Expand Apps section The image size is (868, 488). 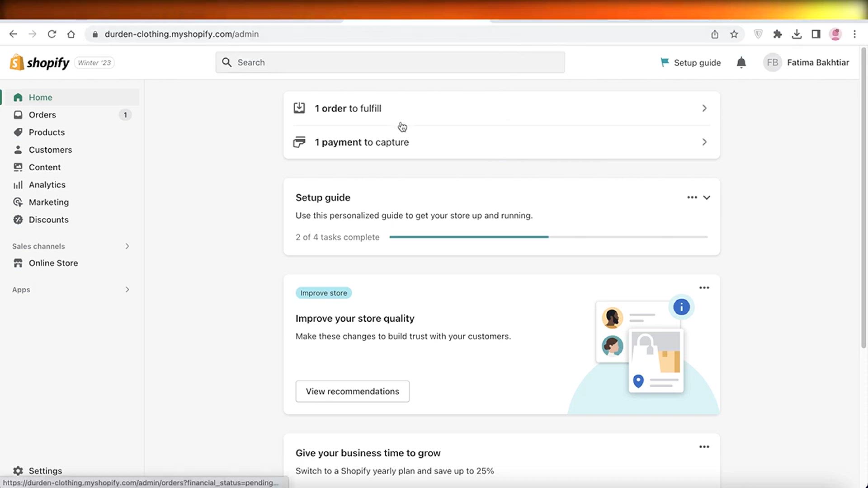click(x=127, y=290)
